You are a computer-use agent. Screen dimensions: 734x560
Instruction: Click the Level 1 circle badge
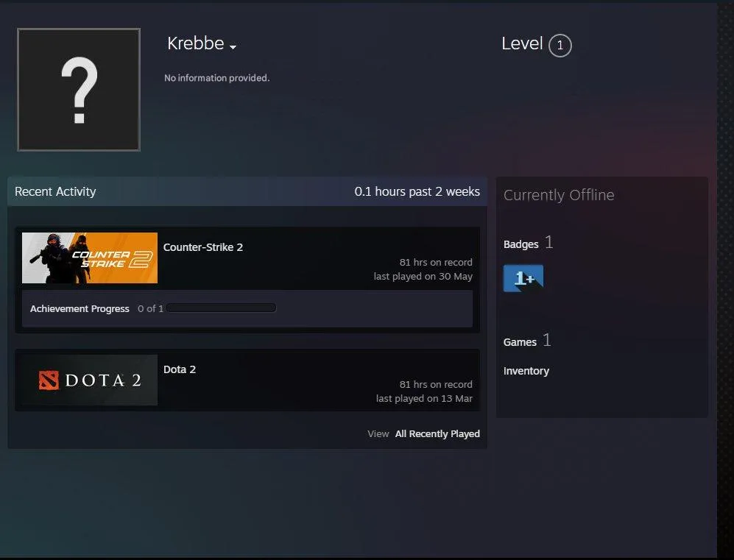pos(559,45)
